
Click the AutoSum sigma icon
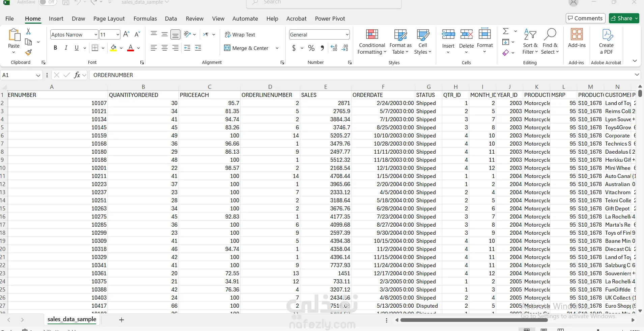(506, 31)
